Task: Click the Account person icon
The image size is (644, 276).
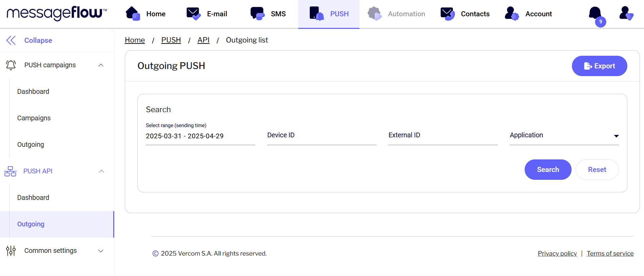Action: (x=511, y=14)
